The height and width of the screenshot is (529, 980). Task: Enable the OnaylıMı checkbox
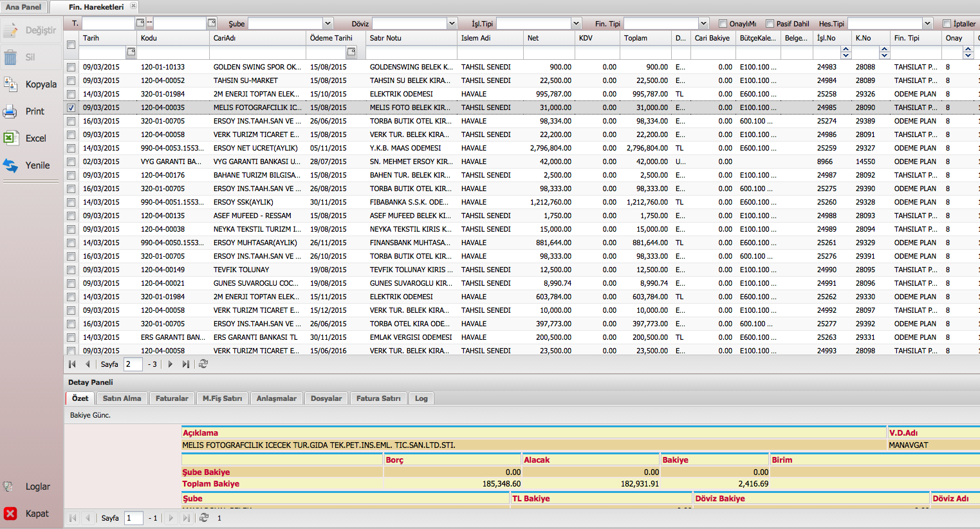coord(723,24)
